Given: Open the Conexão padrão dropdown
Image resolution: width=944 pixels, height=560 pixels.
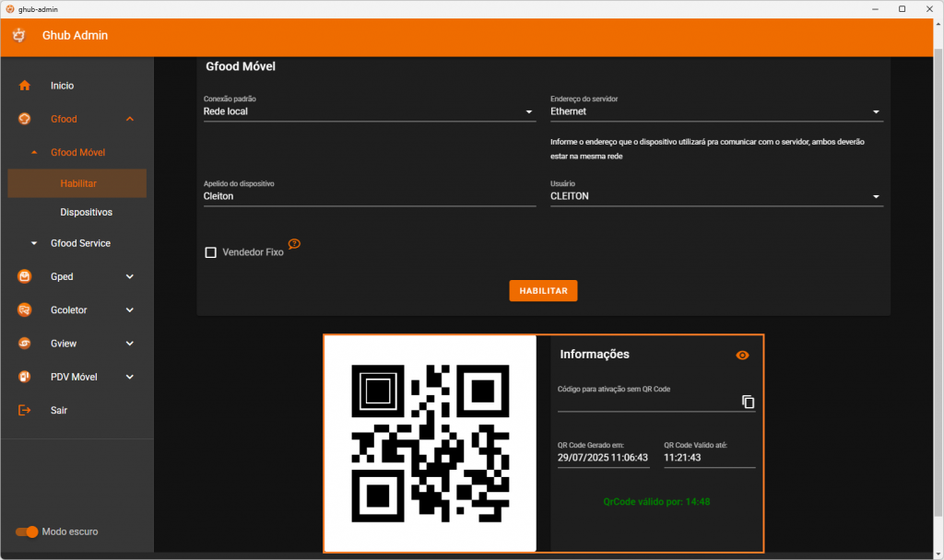Looking at the screenshot, I should click(370, 111).
